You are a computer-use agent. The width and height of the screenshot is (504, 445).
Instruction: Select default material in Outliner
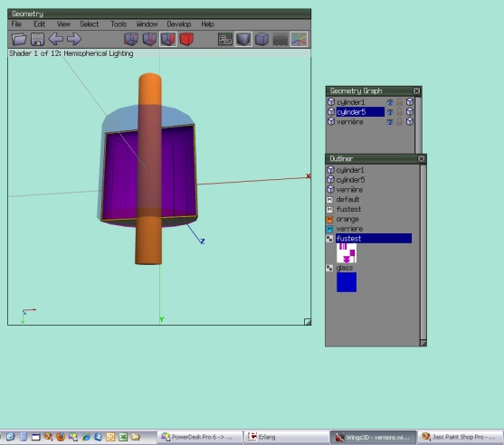click(347, 200)
